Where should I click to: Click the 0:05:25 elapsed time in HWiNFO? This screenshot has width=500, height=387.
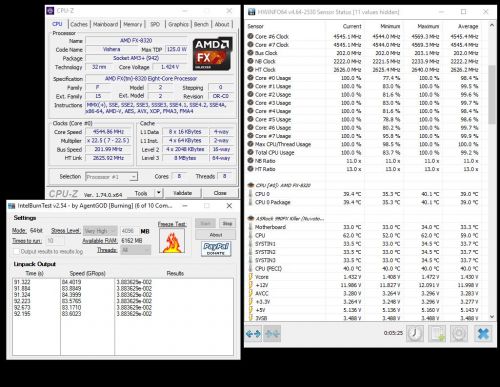point(393,333)
